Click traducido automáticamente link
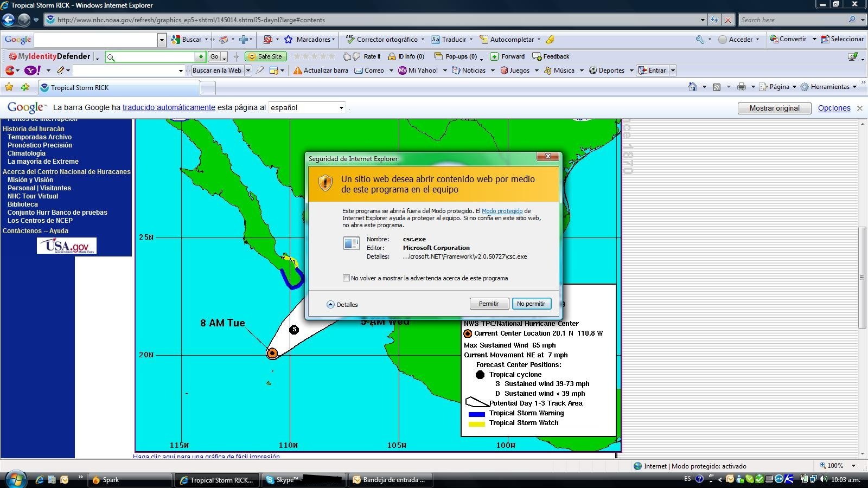Viewport: 868px width, 488px height. pyautogui.click(x=169, y=107)
